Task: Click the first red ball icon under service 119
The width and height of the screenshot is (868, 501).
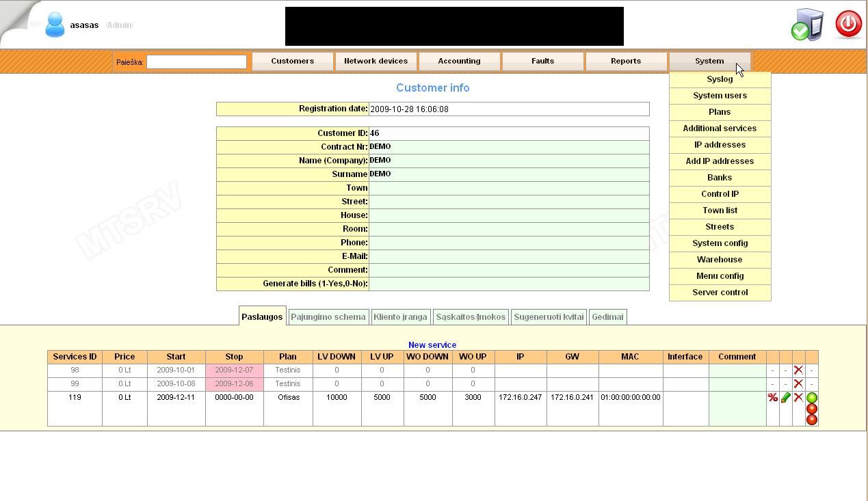Action: (x=811, y=408)
